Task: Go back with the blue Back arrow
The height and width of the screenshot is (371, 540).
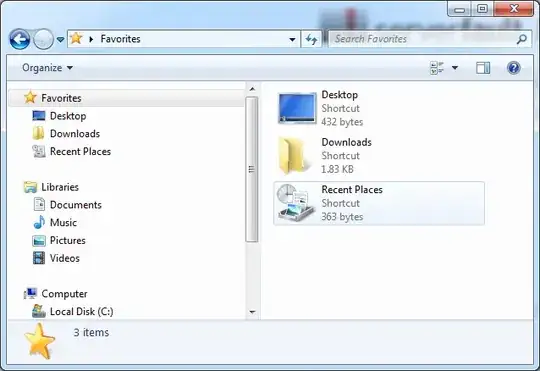Action: click(19, 39)
